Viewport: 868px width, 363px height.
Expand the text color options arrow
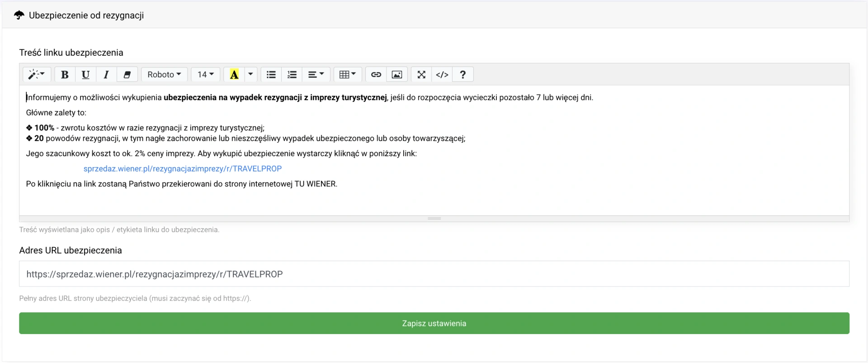coord(250,75)
